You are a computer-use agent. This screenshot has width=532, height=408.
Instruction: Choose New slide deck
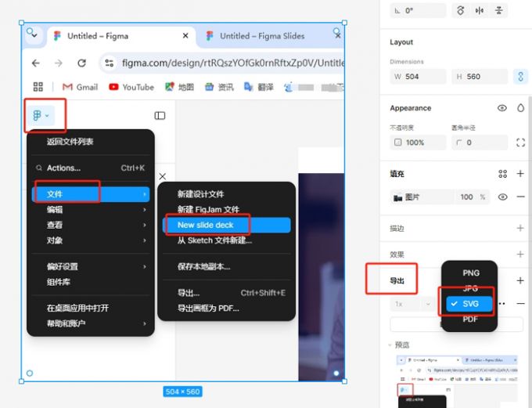pyautogui.click(x=227, y=225)
